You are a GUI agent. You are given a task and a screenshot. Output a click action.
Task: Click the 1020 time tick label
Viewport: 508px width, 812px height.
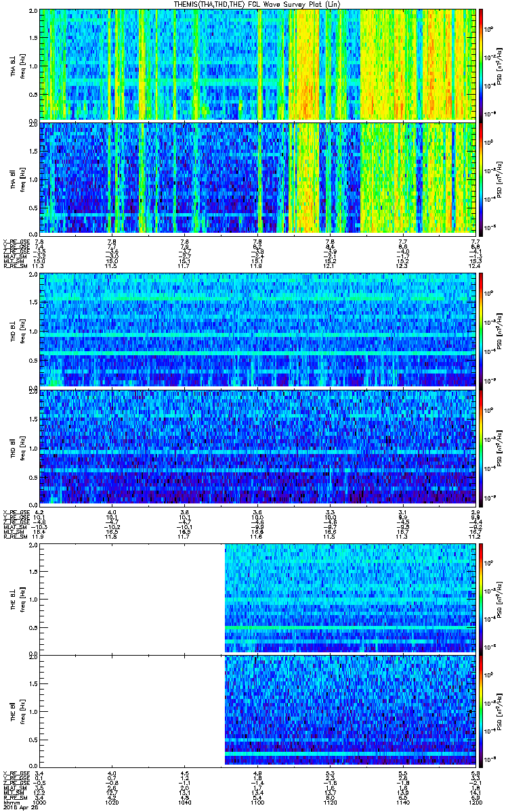click(112, 803)
